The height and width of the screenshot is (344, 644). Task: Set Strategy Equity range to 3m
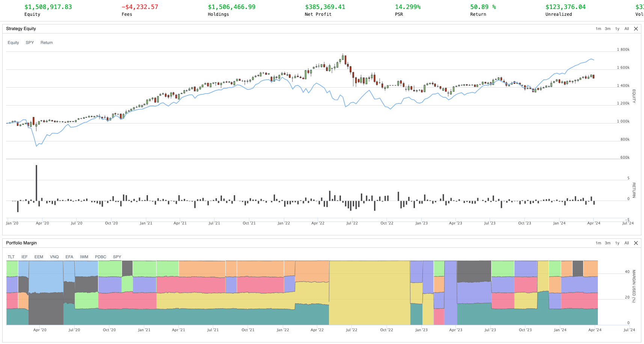(608, 29)
